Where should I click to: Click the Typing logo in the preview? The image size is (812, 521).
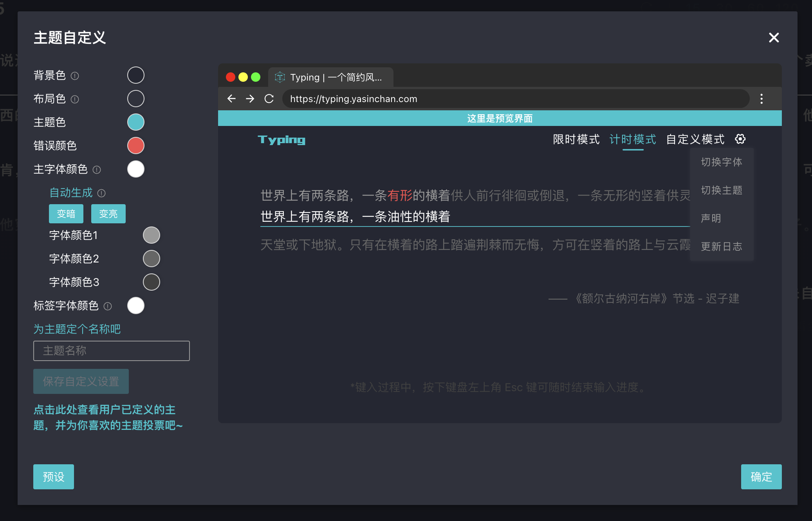281,140
